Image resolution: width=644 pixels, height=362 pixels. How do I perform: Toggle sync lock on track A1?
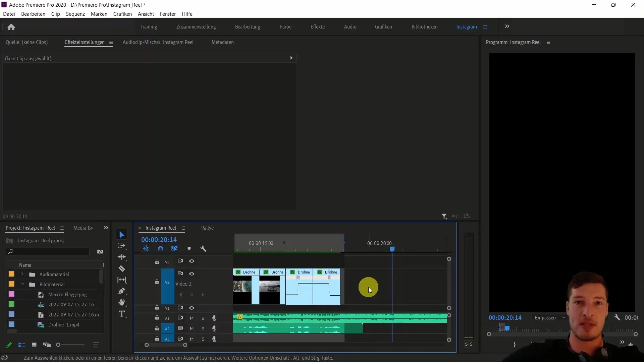coord(180,318)
